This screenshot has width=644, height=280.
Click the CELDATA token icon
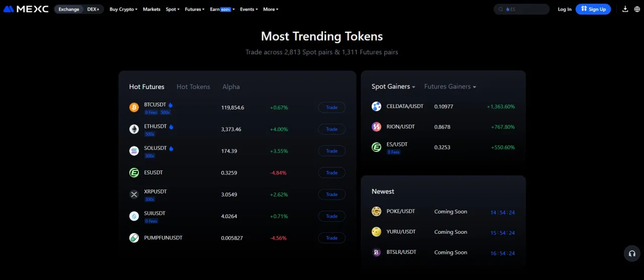376,107
